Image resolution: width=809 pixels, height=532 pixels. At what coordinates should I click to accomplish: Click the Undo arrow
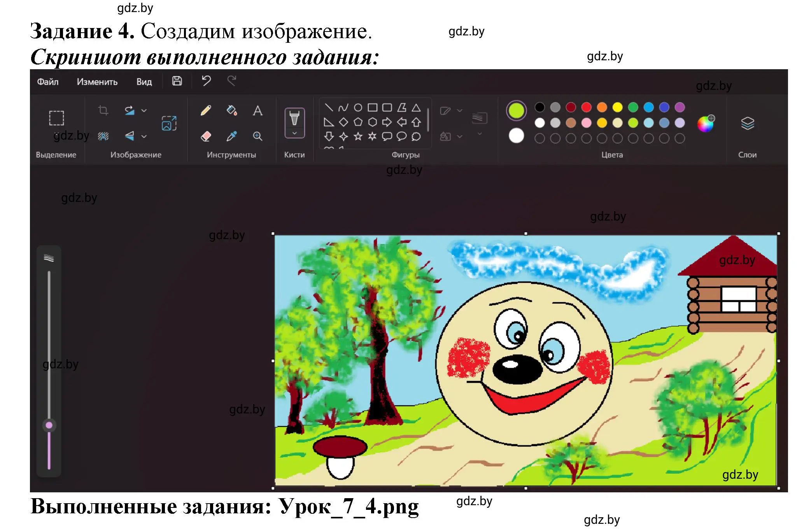(206, 81)
